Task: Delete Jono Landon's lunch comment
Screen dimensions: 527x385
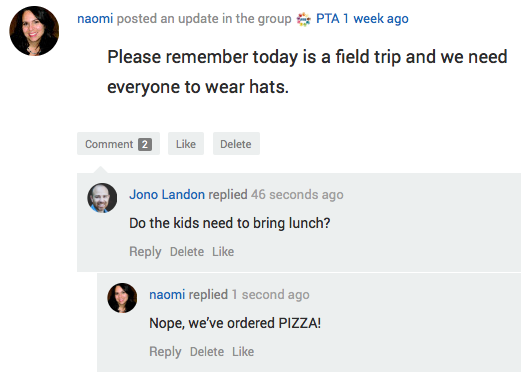Action: pyautogui.click(x=187, y=252)
